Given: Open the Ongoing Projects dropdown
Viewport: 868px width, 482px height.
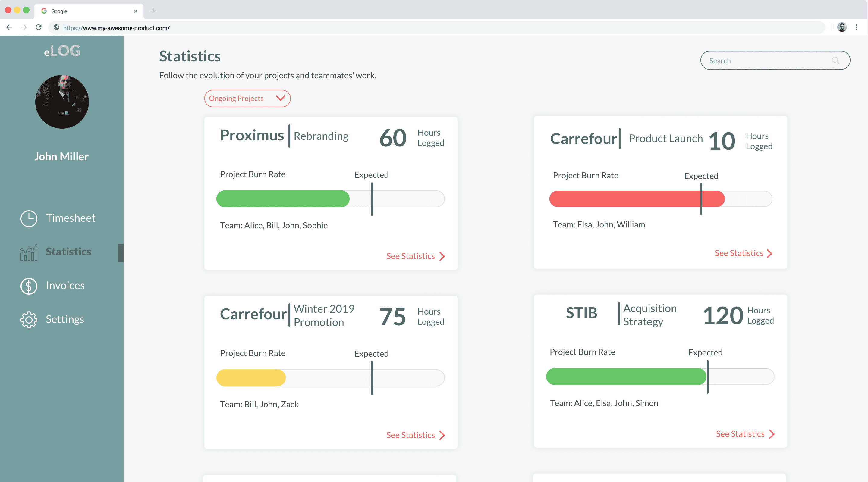Looking at the screenshot, I should pyautogui.click(x=247, y=98).
